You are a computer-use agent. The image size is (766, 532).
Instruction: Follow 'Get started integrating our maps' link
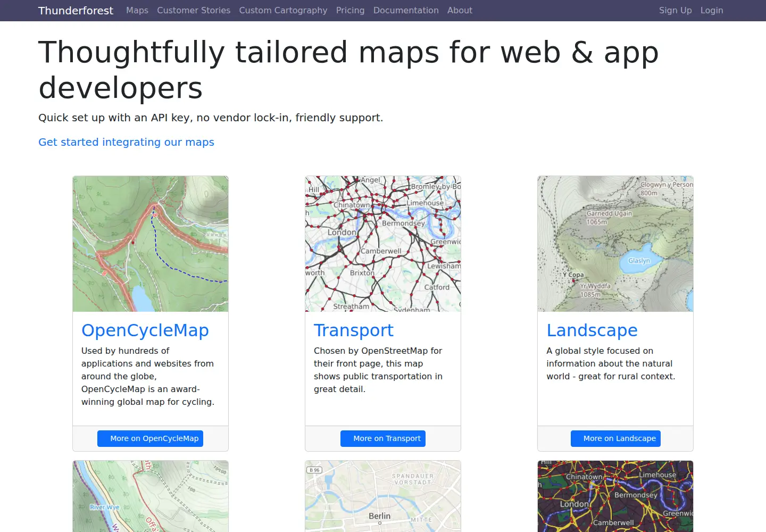point(126,142)
